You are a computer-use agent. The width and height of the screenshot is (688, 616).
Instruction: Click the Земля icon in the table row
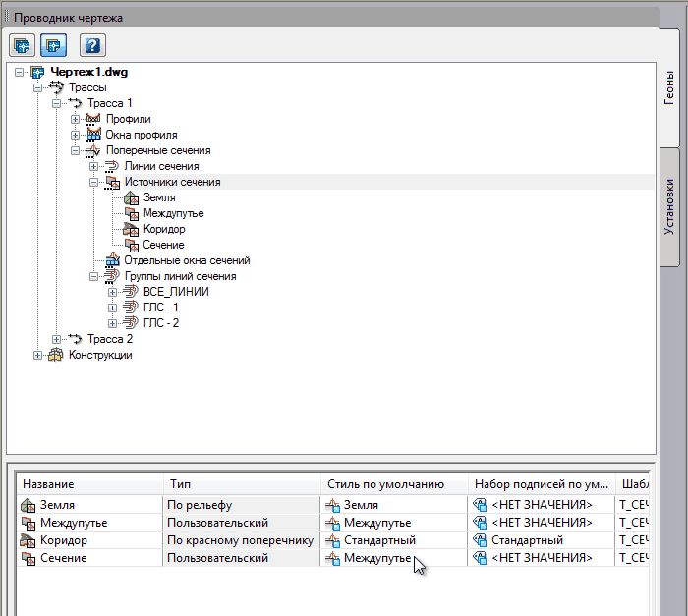point(28,505)
